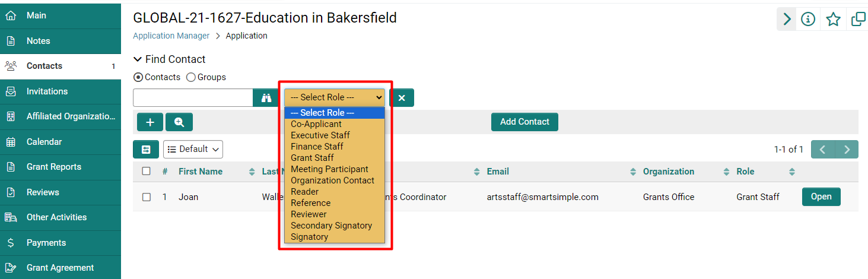Select the Groups radio button
The height and width of the screenshot is (279, 868).
point(191,77)
